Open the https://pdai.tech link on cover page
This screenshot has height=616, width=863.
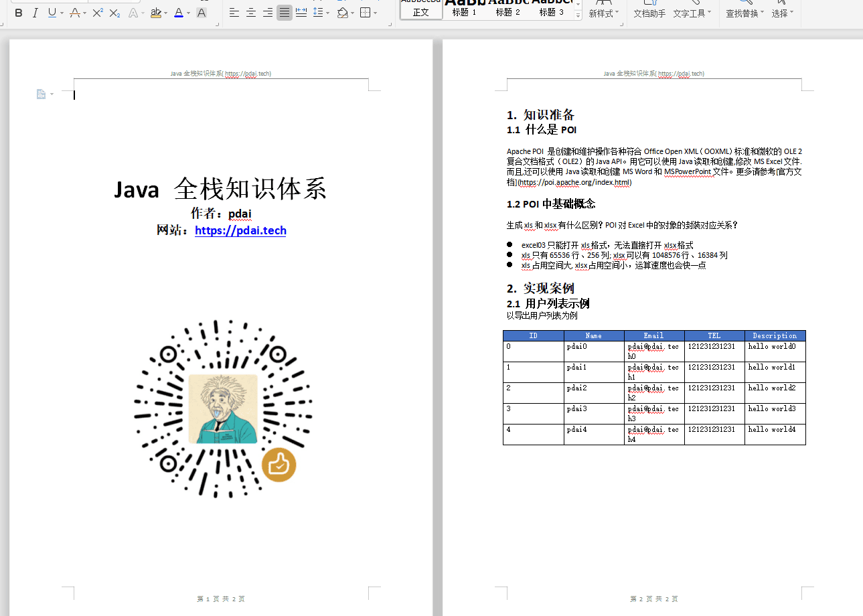(240, 230)
